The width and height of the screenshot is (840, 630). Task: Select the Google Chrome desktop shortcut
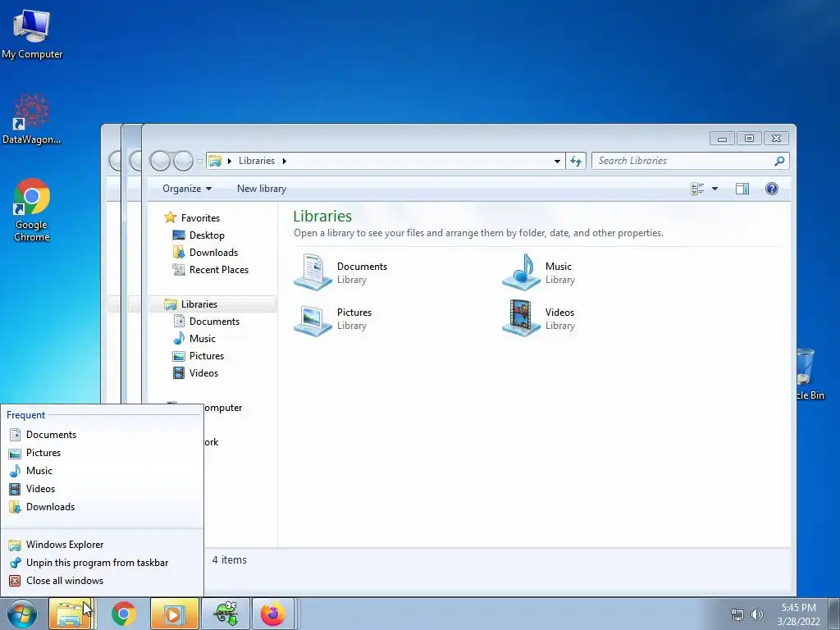32,210
